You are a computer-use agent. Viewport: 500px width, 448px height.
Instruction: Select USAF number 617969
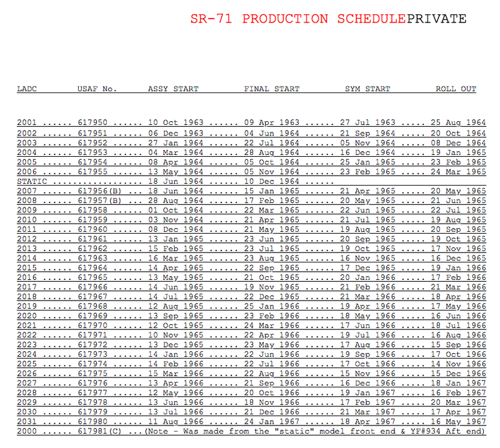[x=92, y=316]
